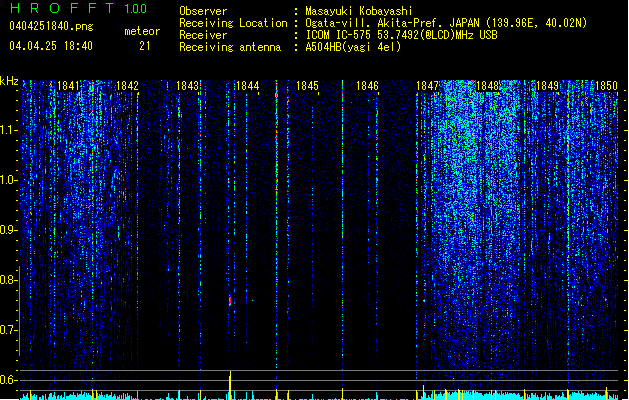Click the 1849 time marker
Image resolution: width=629 pixels, height=400 pixels.
tap(548, 86)
